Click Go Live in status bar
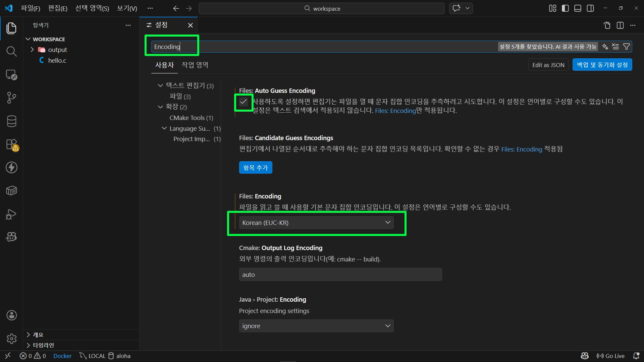Screen dimensions: 644x362 pyautogui.click(x=611, y=356)
